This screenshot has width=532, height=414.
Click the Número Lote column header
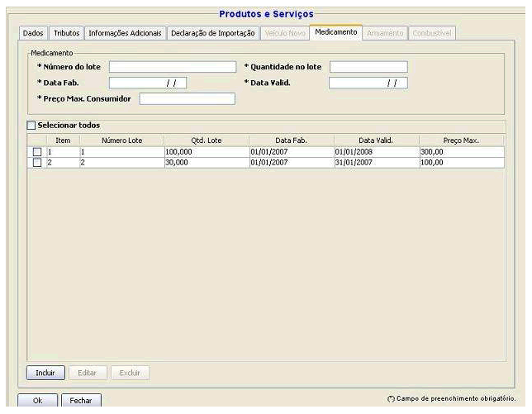point(121,141)
